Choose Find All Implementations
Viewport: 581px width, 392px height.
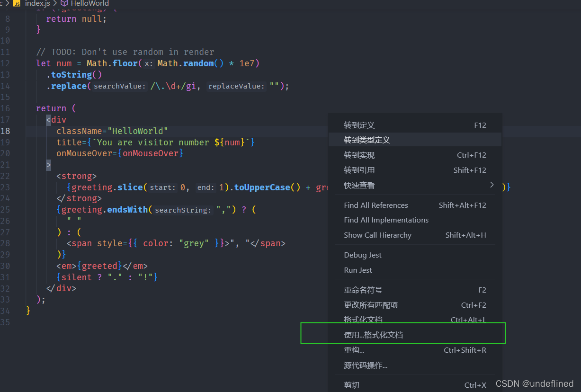pyautogui.click(x=415, y=220)
